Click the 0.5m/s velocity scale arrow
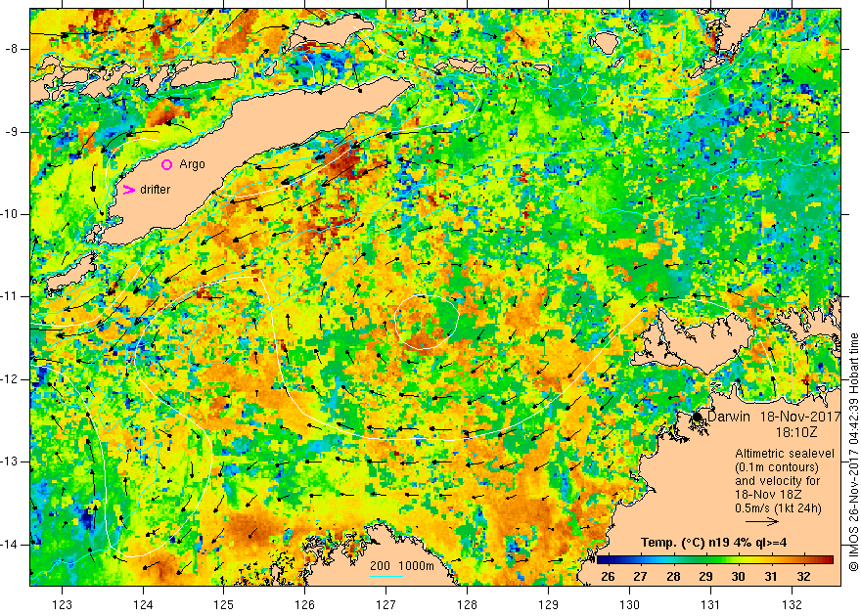861x616 pixels. click(762, 521)
